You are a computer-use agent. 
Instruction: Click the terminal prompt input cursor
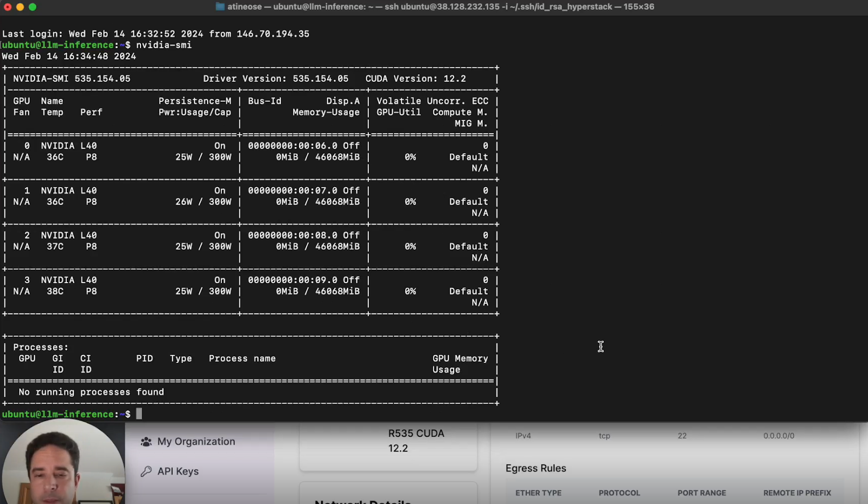click(139, 414)
